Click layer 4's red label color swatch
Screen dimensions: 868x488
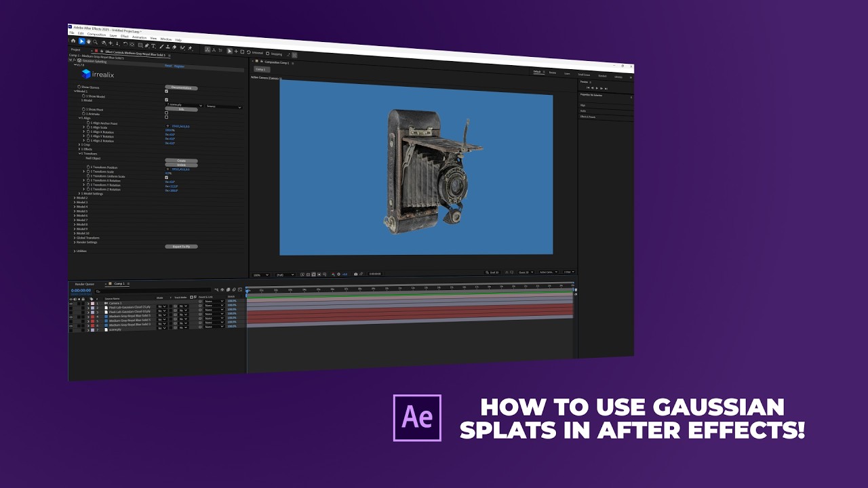click(x=92, y=316)
